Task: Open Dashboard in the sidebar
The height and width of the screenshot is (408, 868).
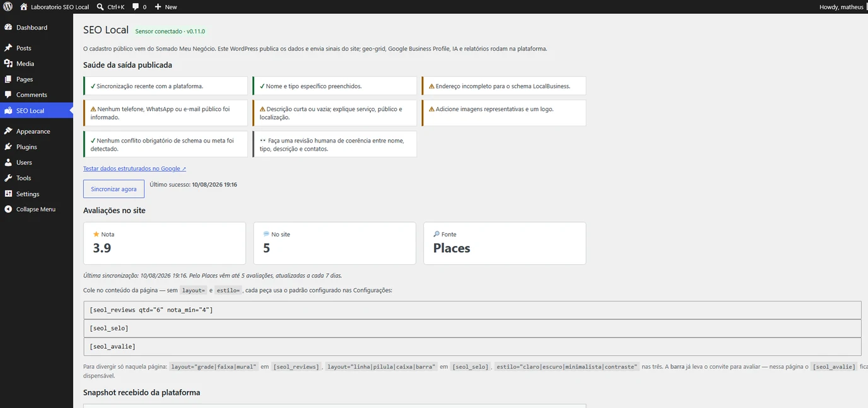Action: tap(37, 28)
